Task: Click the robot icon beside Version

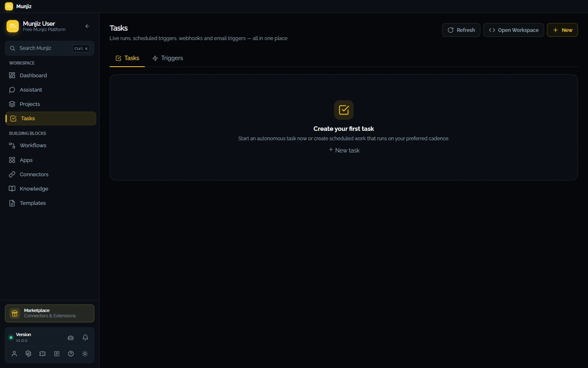Action: [x=71, y=337]
